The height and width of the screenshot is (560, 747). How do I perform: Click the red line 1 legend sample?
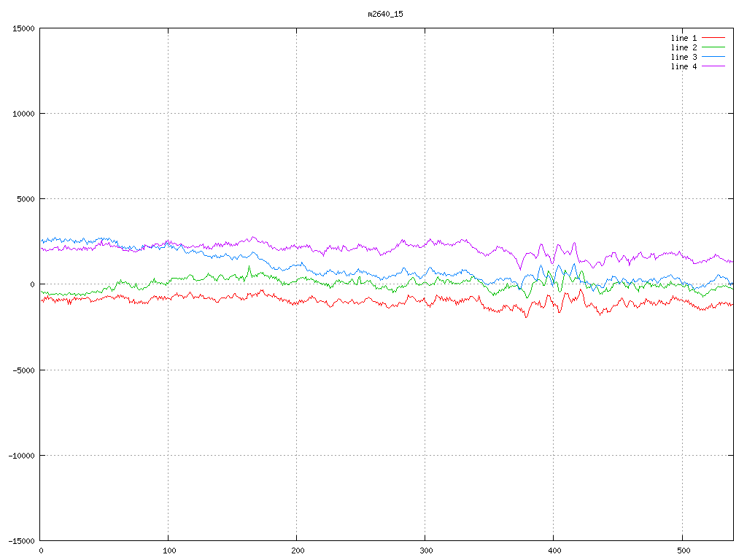pos(713,38)
